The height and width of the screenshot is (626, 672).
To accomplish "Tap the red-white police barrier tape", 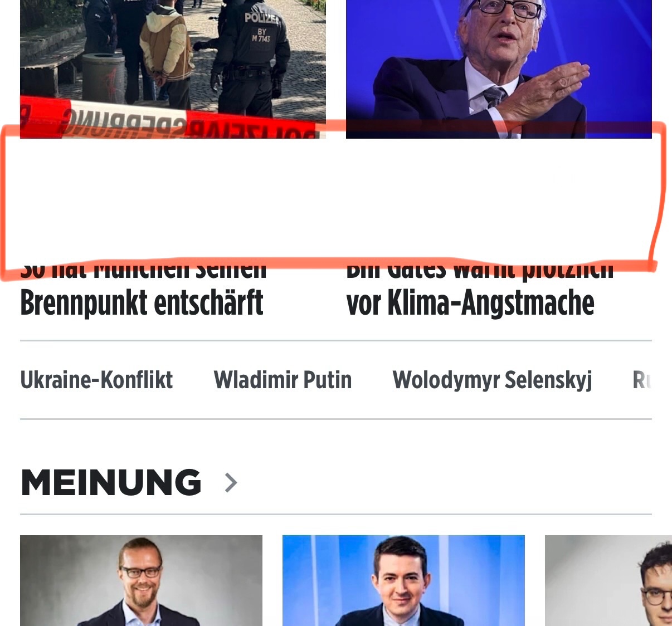I will coord(167,120).
